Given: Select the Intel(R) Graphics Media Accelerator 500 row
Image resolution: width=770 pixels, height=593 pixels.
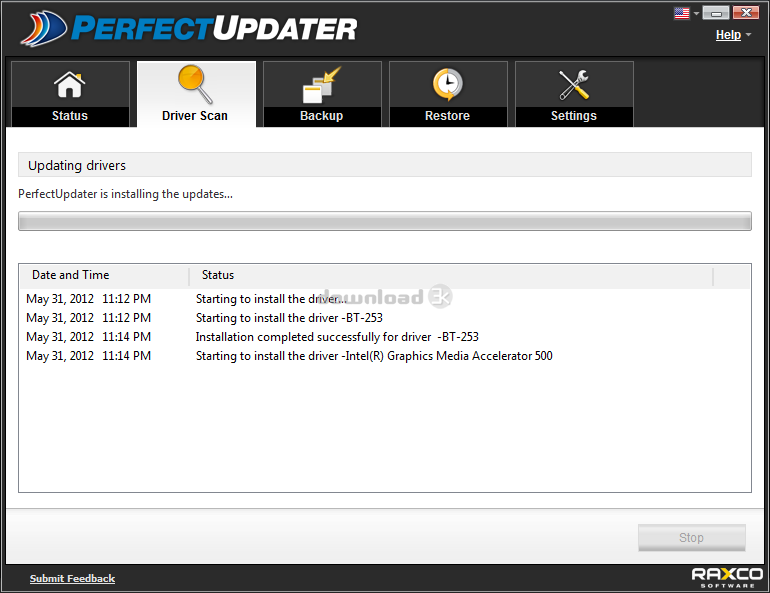Looking at the screenshot, I should tap(385, 356).
